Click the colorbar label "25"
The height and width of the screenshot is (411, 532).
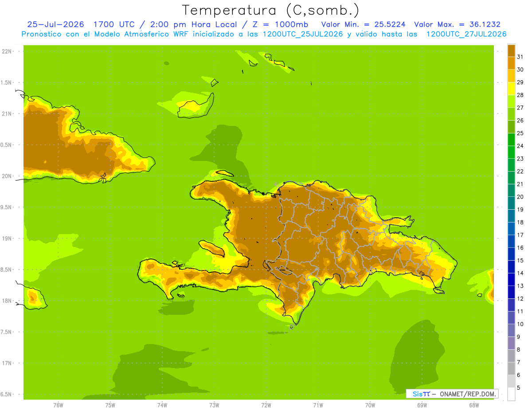click(520, 133)
